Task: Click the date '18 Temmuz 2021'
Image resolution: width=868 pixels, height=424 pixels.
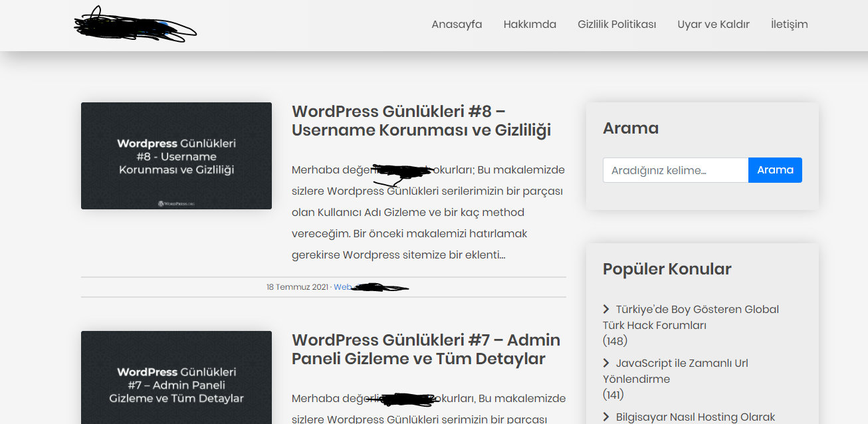Action: tap(297, 287)
